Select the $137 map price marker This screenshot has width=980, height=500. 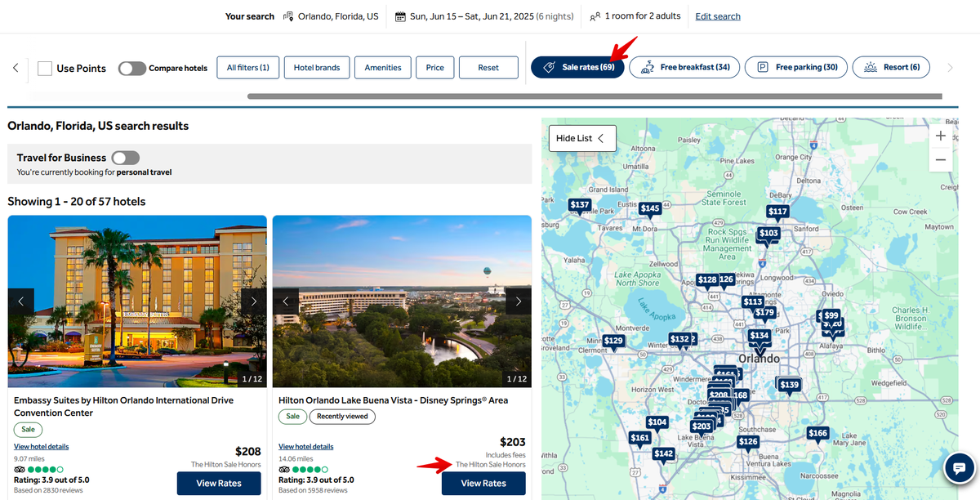click(x=580, y=206)
